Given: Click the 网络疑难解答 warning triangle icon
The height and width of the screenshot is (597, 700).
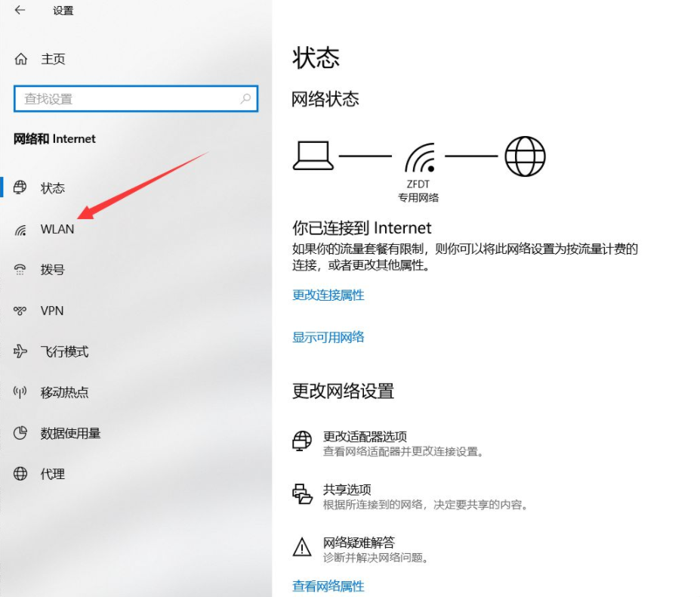Looking at the screenshot, I should tap(302, 547).
